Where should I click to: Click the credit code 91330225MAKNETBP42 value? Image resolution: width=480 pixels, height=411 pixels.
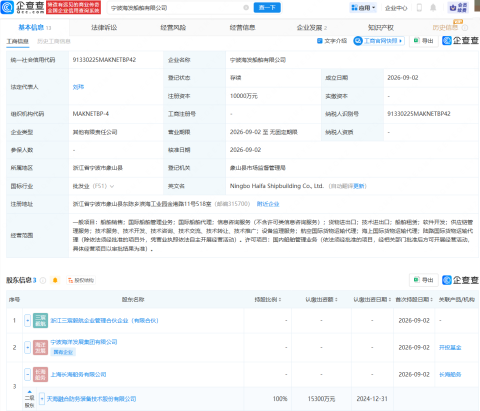coord(104,60)
